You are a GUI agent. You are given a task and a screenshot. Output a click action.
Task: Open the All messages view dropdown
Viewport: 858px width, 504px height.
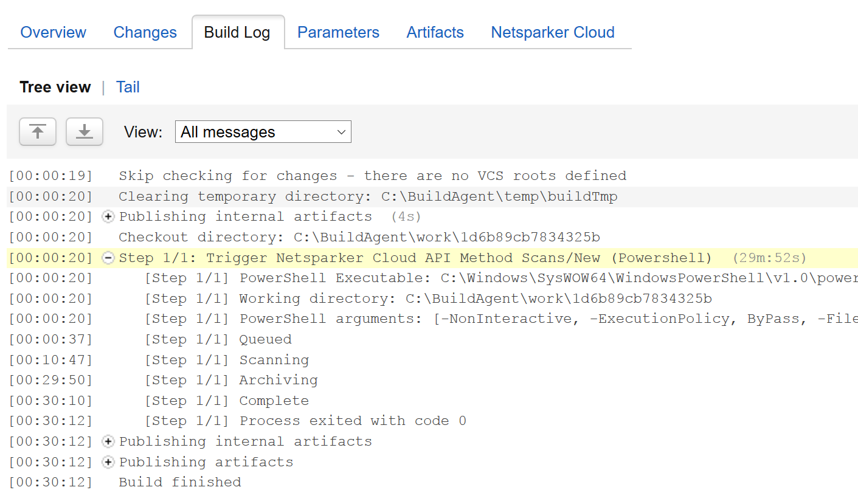[x=263, y=131]
